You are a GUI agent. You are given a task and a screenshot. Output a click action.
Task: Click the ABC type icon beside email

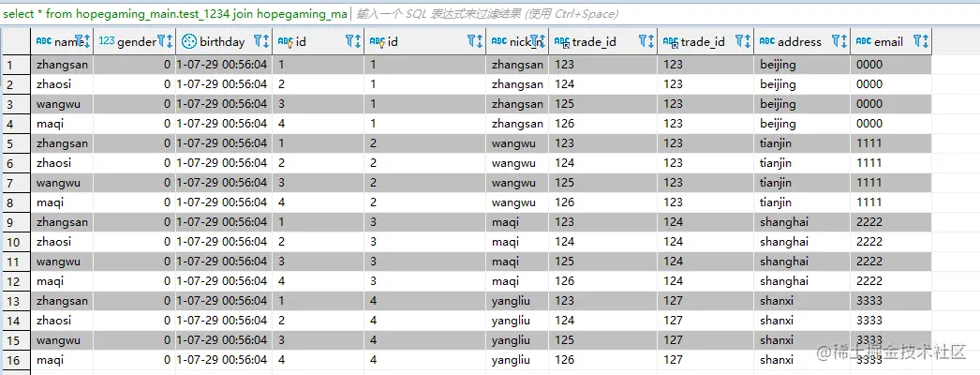864,41
